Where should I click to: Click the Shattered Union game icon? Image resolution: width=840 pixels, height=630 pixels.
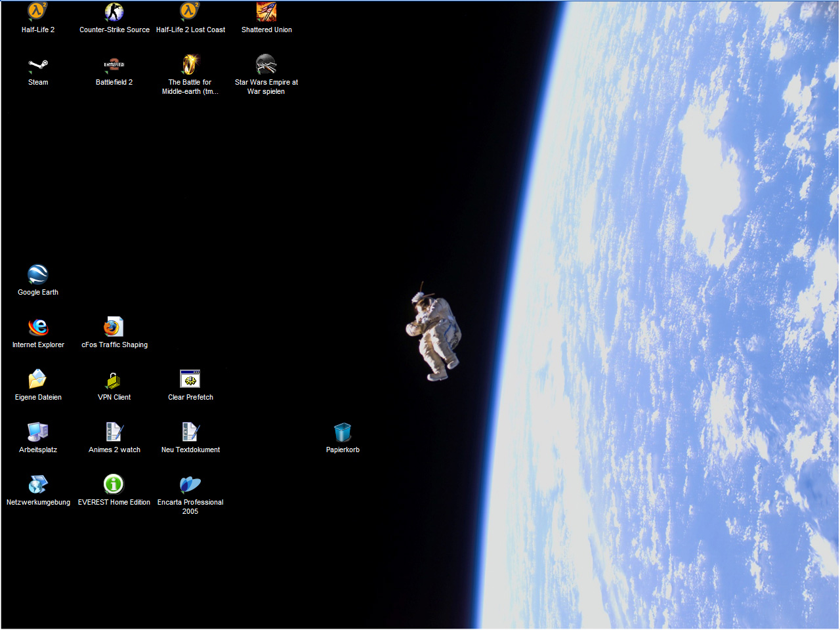point(266,12)
